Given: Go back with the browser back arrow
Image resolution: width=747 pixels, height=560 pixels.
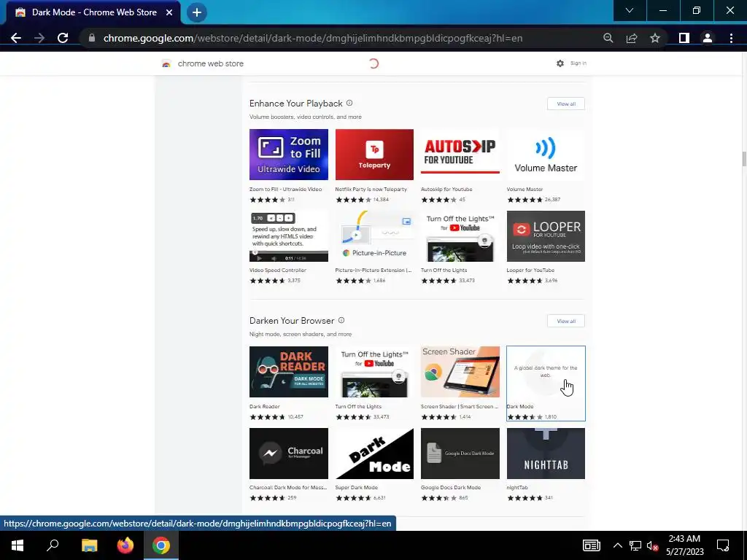Looking at the screenshot, I should (x=16, y=38).
